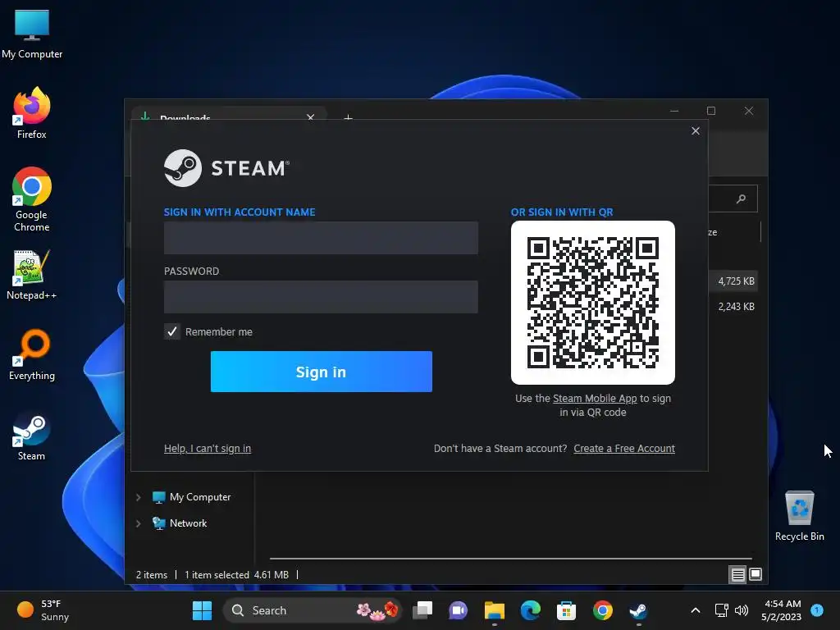The image size is (840, 630).
Task: Click '1 item selected 4.61 MB' text
Action: tap(236, 575)
